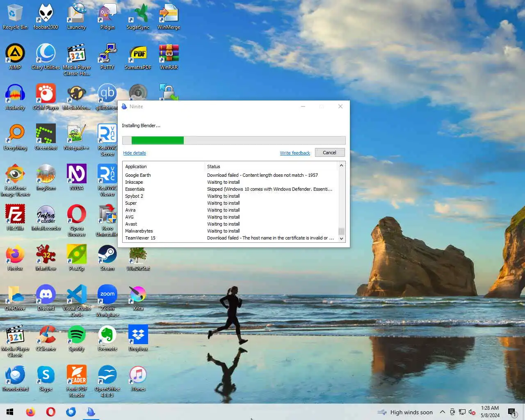Select the Visual Studio Code icon

tap(76, 301)
